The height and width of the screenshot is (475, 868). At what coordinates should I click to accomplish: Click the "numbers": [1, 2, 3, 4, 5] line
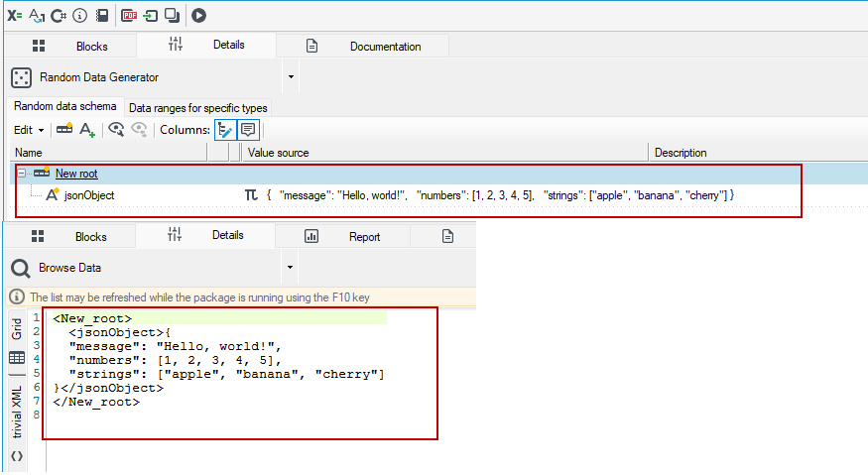176,360
